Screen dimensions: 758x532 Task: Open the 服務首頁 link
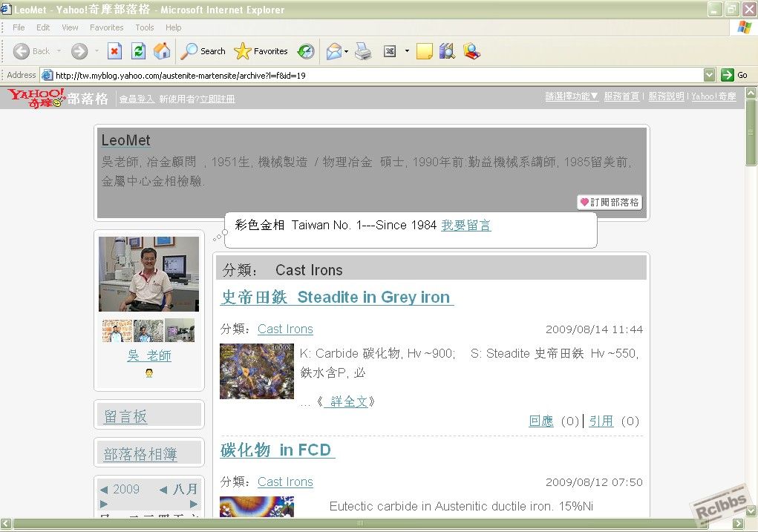[621, 96]
